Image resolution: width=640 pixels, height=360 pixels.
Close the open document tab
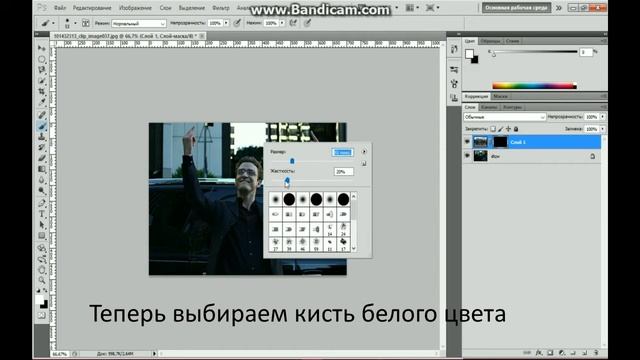202,36
